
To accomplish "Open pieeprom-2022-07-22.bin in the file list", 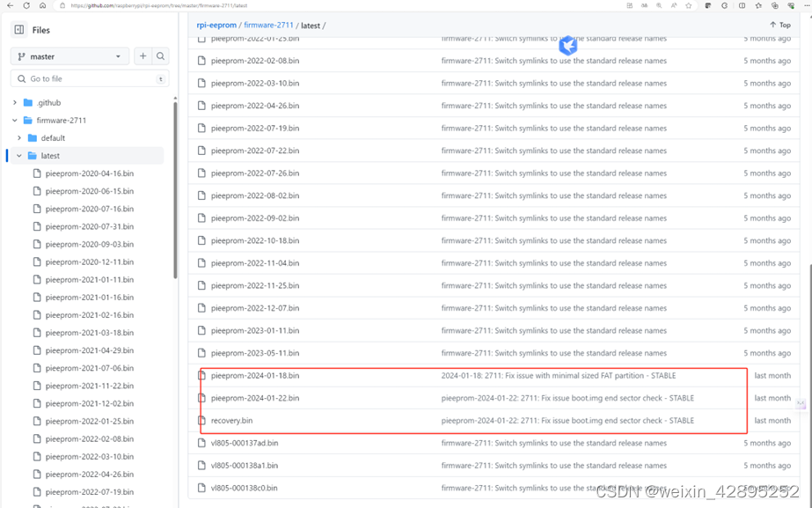I will click(x=255, y=151).
